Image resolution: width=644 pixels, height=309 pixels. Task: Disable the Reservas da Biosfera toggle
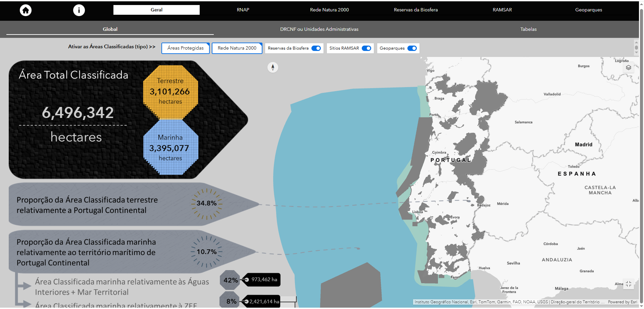click(316, 48)
